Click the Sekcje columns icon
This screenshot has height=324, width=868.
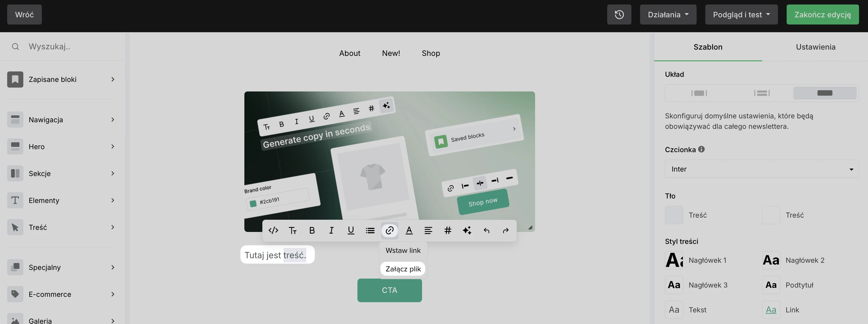(15, 173)
